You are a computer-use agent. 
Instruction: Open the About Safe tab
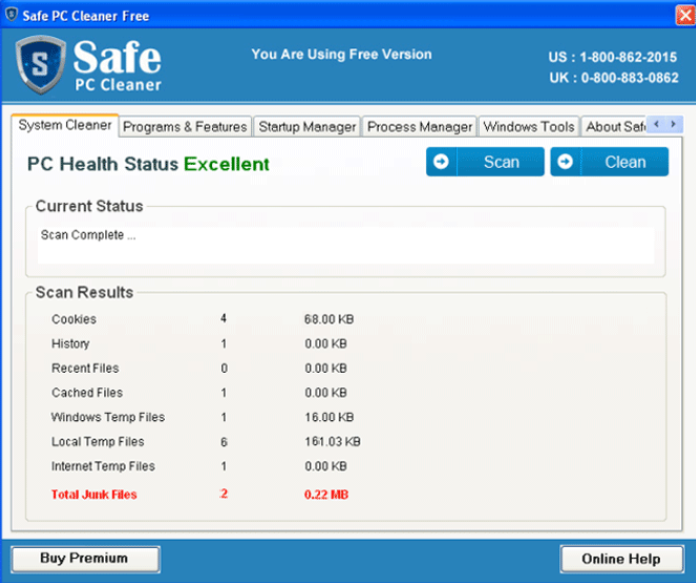615,127
